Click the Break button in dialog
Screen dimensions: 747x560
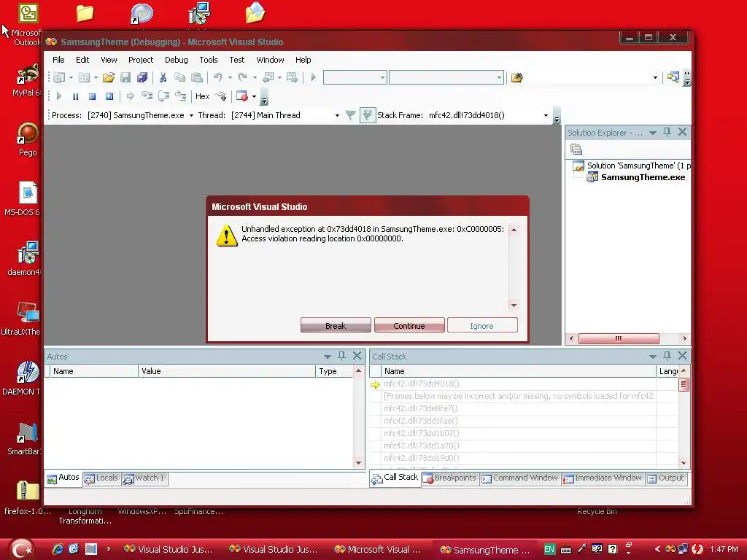tap(336, 326)
